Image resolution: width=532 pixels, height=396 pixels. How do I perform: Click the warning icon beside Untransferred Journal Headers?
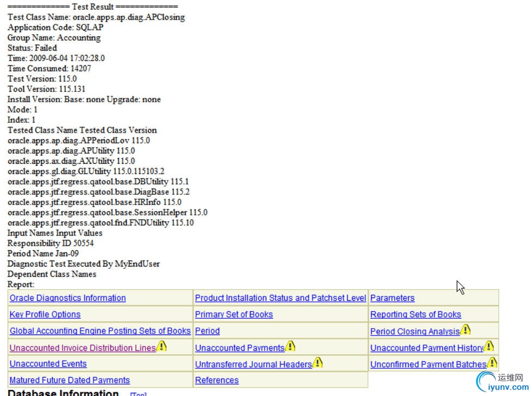click(x=317, y=362)
